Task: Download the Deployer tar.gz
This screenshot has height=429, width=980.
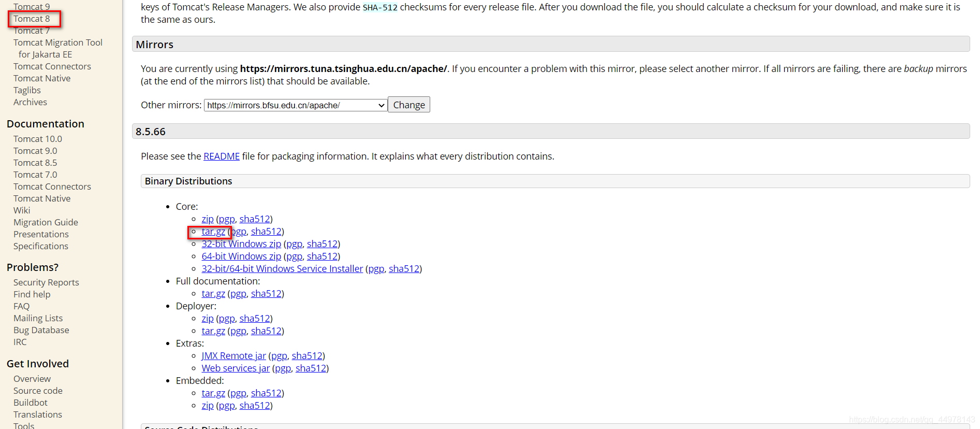Action: pos(213,331)
